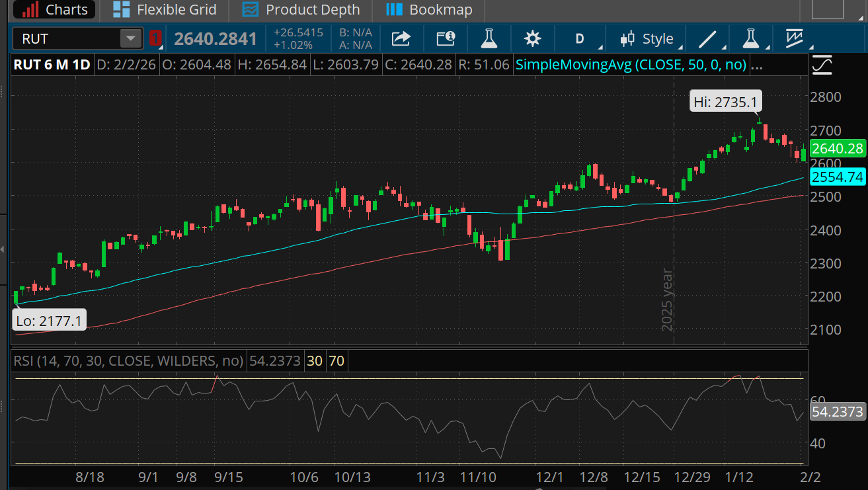Open the D timeframe dropdown
This screenshot has width=868, height=490.
[x=580, y=38]
